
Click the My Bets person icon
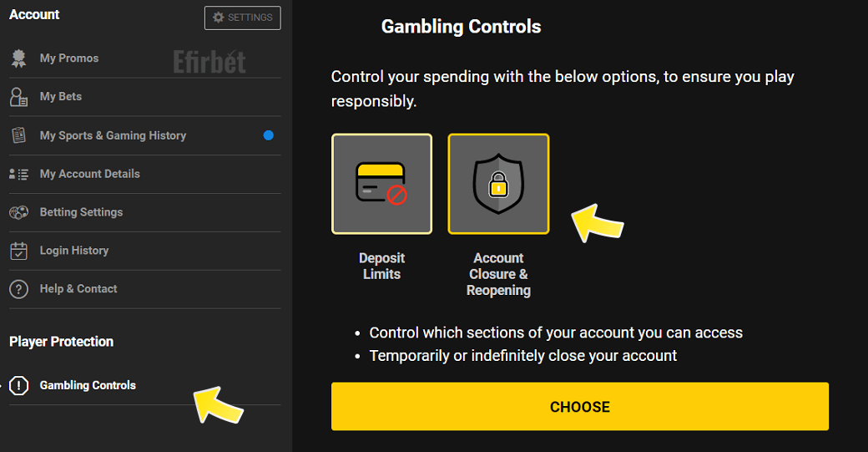[19, 97]
